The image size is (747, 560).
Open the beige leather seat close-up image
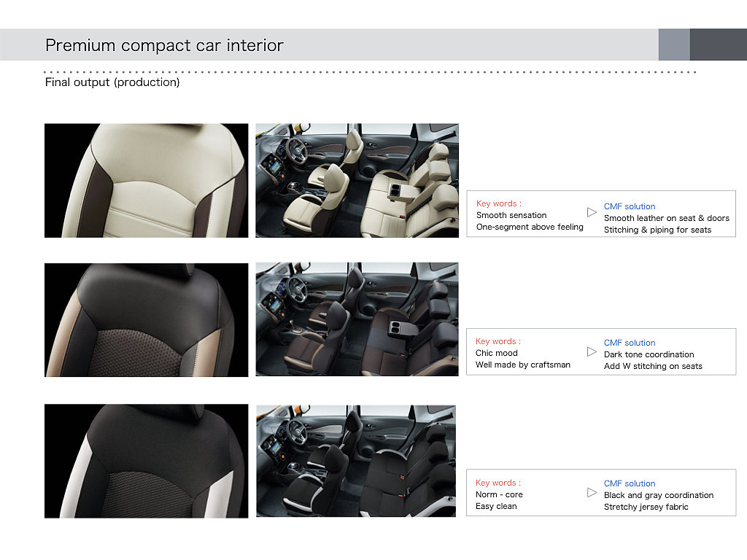pos(146,181)
